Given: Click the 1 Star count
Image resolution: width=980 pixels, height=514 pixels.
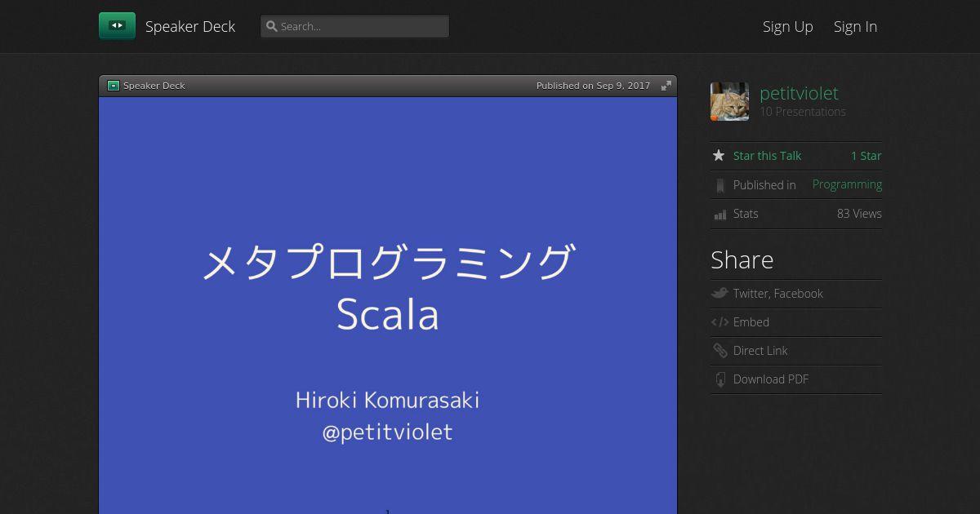Looking at the screenshot, I should tap(866, 156).
